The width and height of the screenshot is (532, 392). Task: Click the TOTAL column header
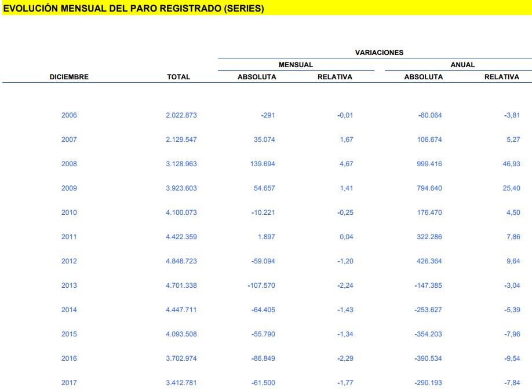coord(178,77)
